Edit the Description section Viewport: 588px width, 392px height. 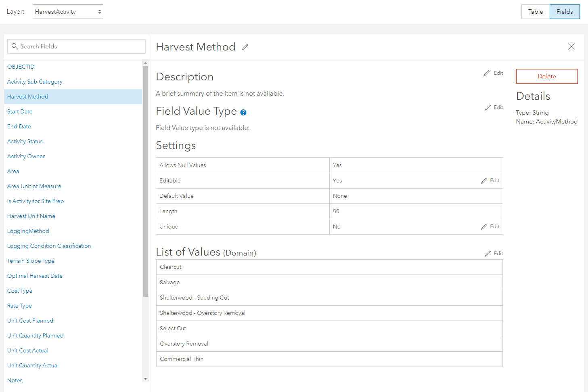tap(493, 73)
